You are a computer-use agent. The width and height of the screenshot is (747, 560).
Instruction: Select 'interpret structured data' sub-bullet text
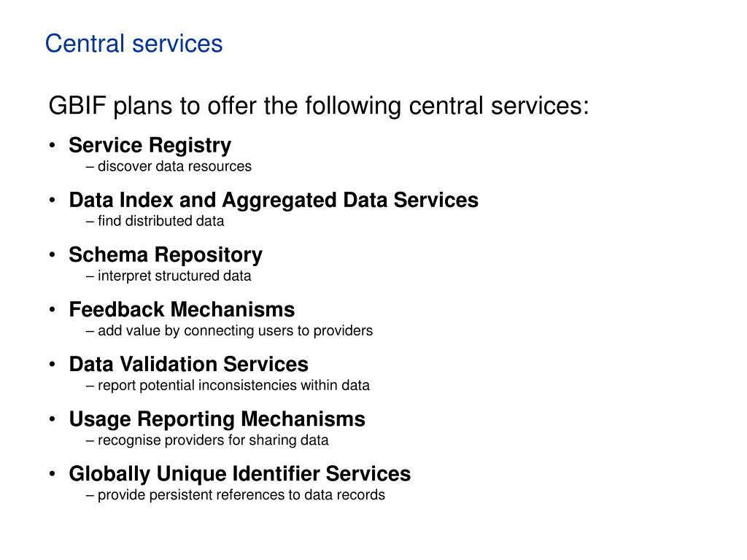169,276
